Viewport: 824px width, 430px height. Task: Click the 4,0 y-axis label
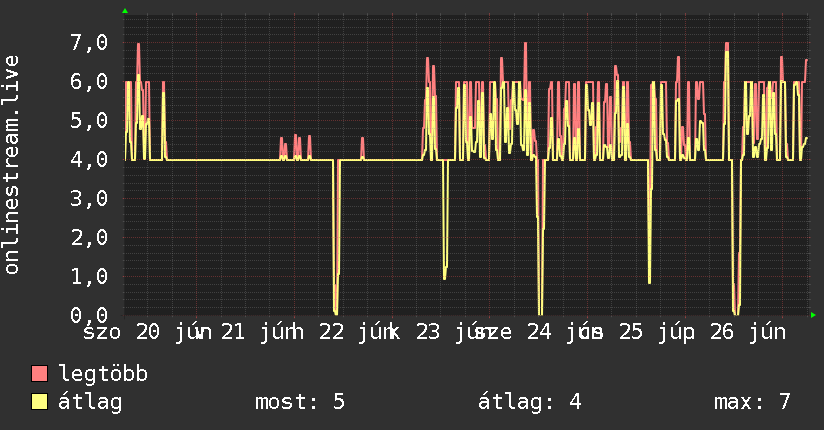(89, 159)
